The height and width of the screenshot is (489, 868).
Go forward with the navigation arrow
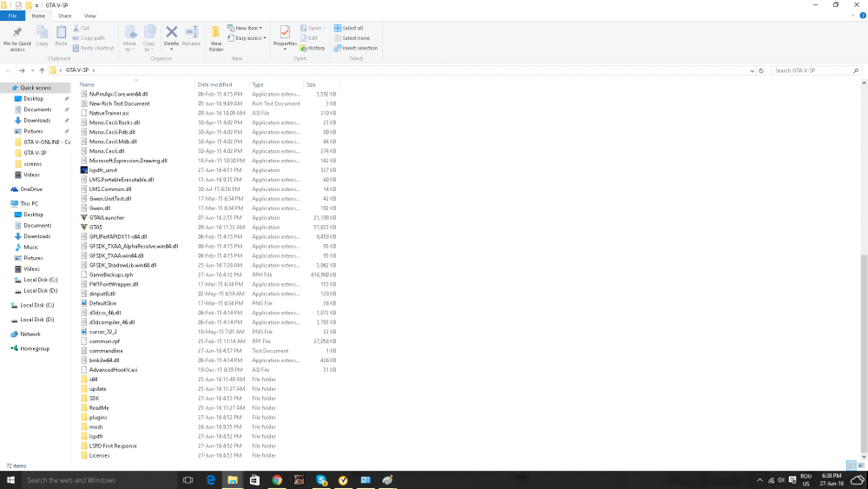pyautogui.click(x=23, y=70)
